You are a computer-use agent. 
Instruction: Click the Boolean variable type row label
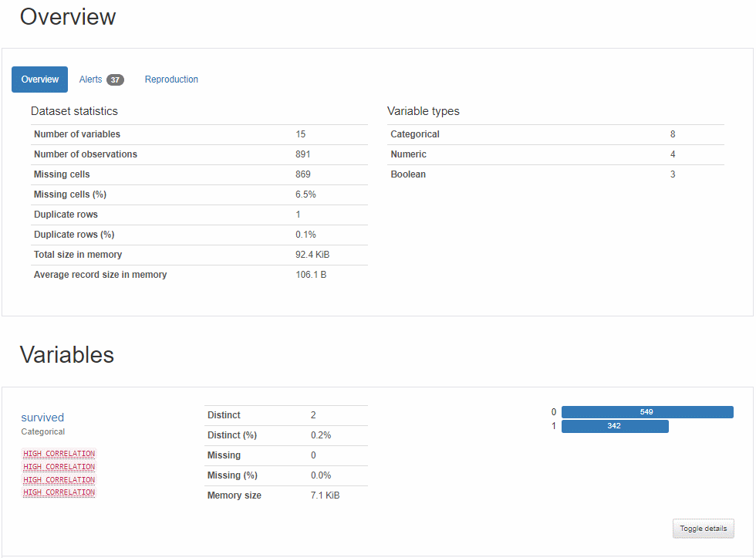click(x=408, y=174)
